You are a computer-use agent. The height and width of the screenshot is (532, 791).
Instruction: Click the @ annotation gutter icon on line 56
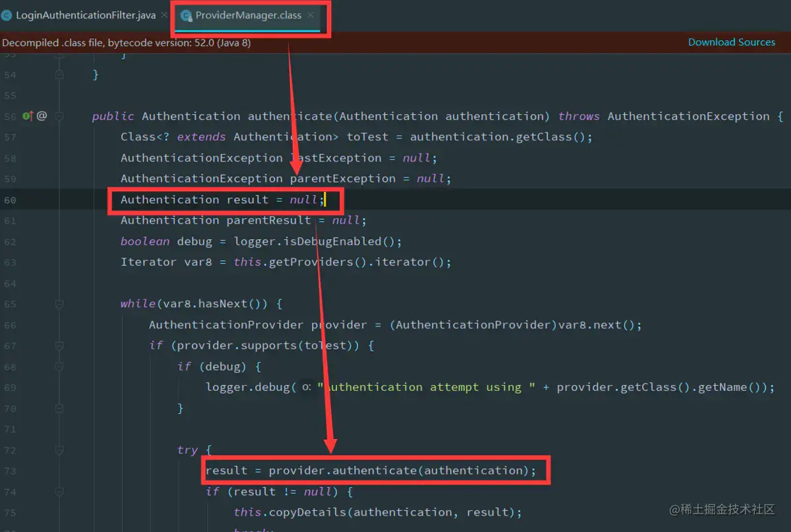(x=42, y=116)
